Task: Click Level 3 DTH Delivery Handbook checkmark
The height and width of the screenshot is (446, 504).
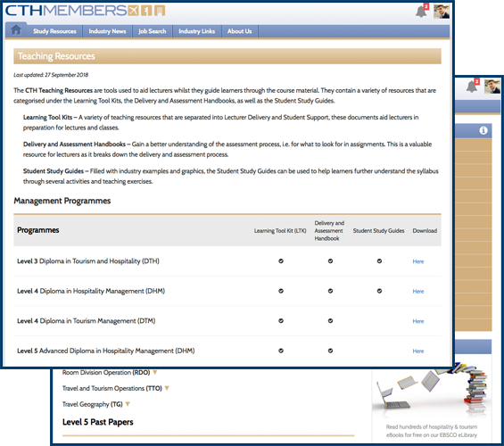Action: click(x=330, y=261)
